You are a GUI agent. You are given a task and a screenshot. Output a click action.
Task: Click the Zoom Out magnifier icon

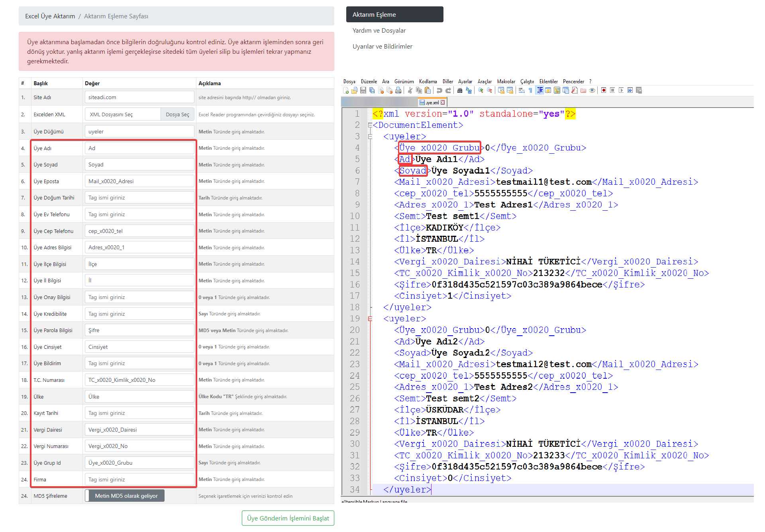[490, 90]
